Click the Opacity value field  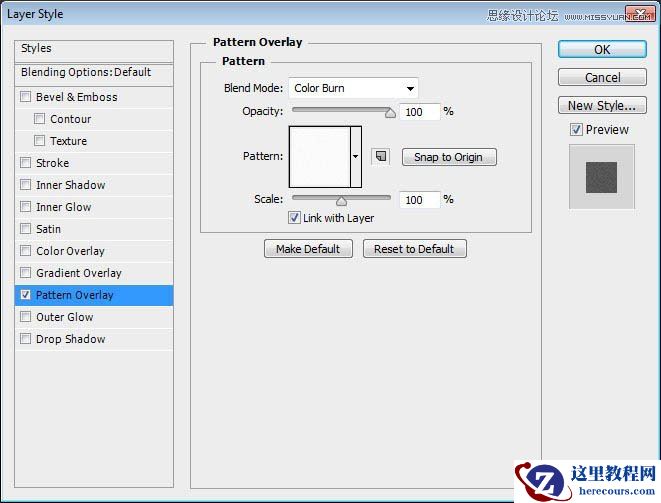coord(419,112)
